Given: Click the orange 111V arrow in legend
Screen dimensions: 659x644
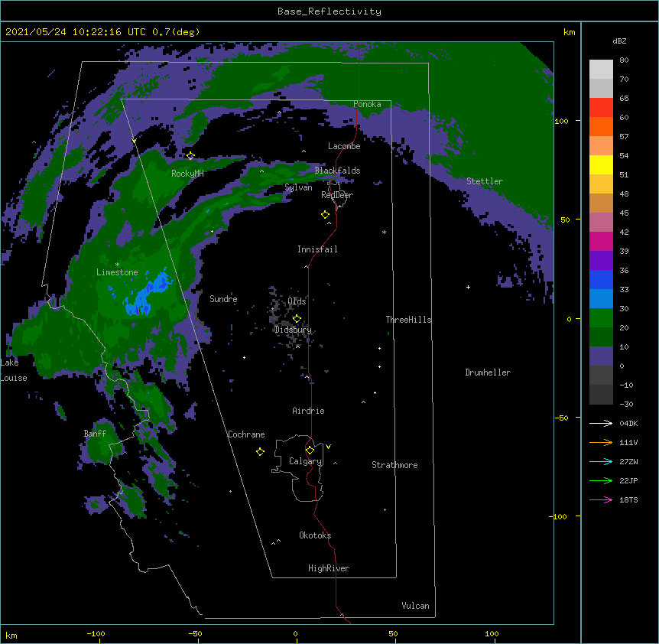Looking at the screenshot, I should click(601, 443).
